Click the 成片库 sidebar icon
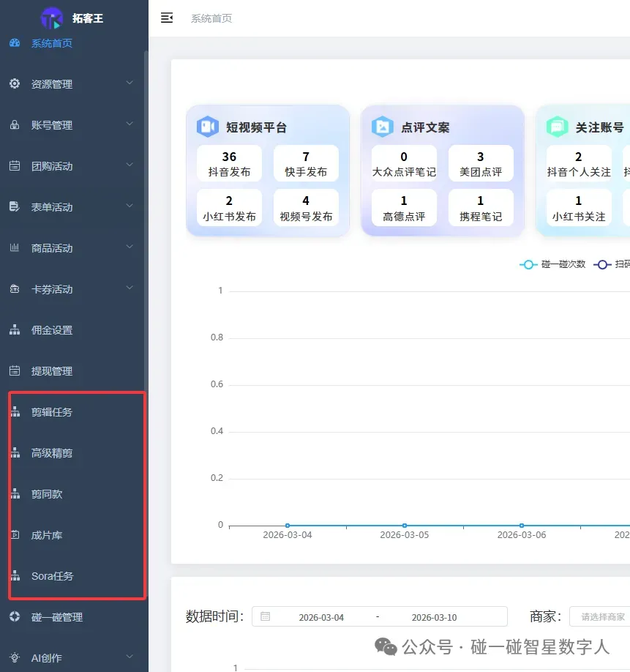 15,535
